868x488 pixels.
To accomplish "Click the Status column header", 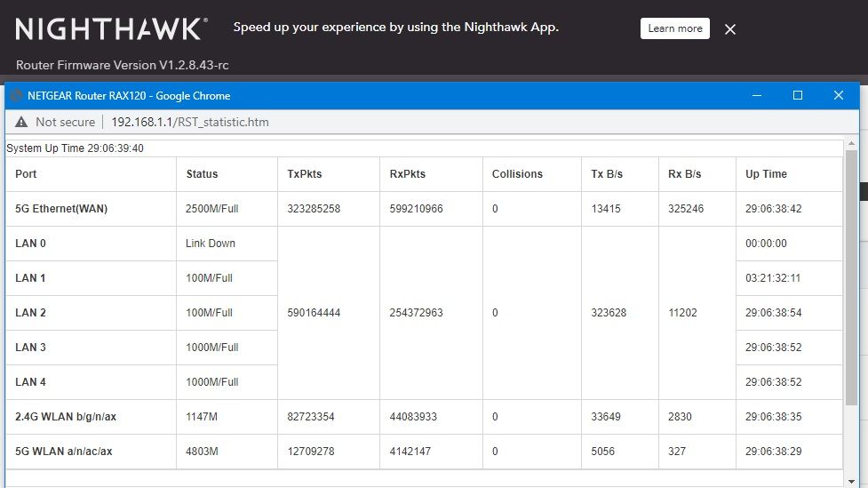I will point(202,174).
